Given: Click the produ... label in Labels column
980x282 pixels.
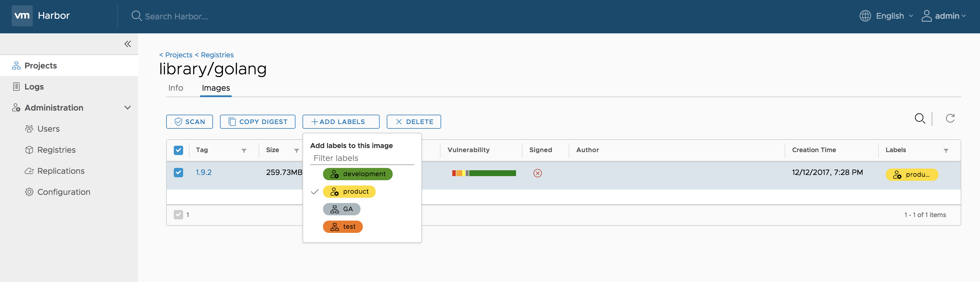Looking at the screenshot, I should (x=912, y=175).
